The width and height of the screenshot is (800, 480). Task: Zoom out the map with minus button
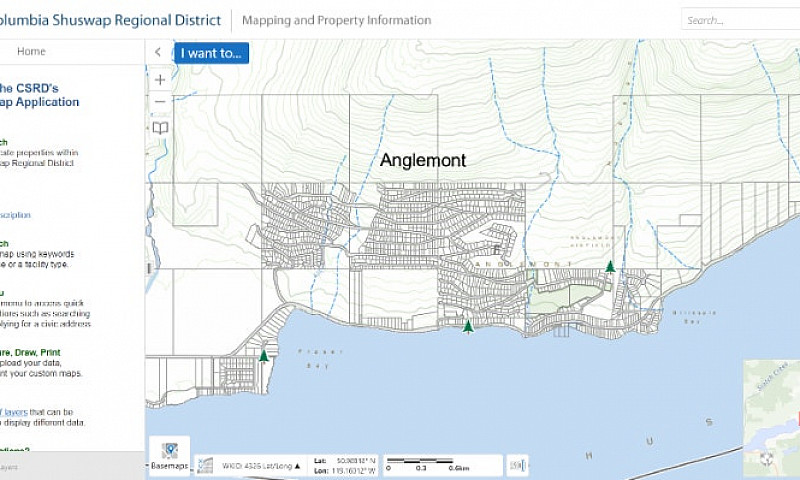click(160, 102)
